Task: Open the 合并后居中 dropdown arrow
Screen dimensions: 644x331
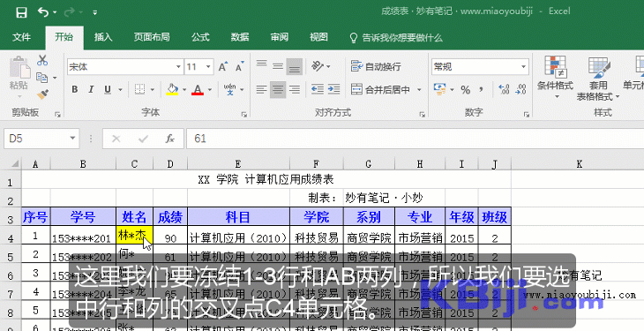Action: point(419,89)
